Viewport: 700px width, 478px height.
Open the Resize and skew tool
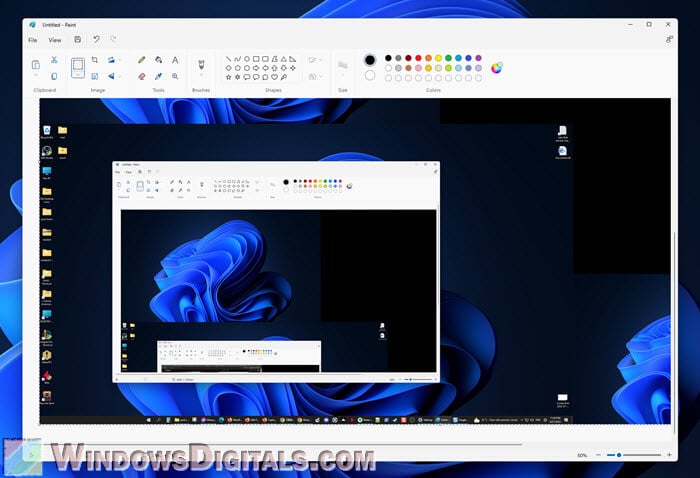coord(95,76)
